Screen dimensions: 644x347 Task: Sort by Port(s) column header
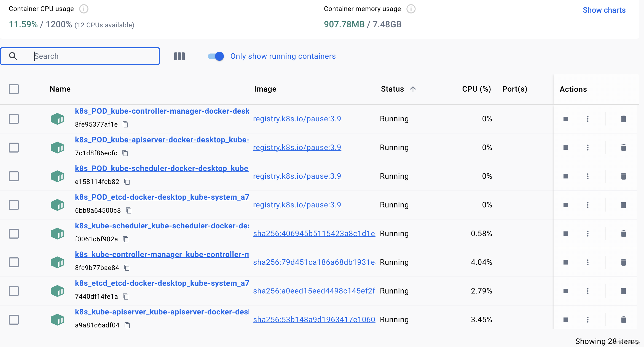click(515, 89)
